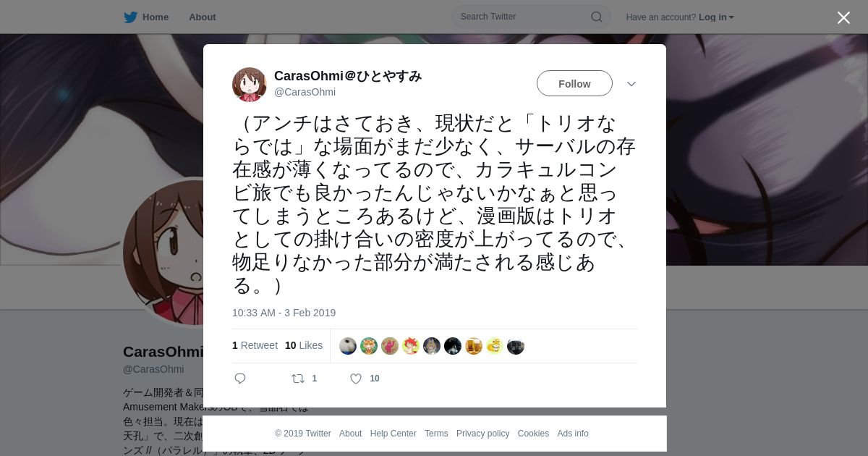View the 10 Likes list
The width and height of the screenshot is (868, 456).
click(304, 345)
